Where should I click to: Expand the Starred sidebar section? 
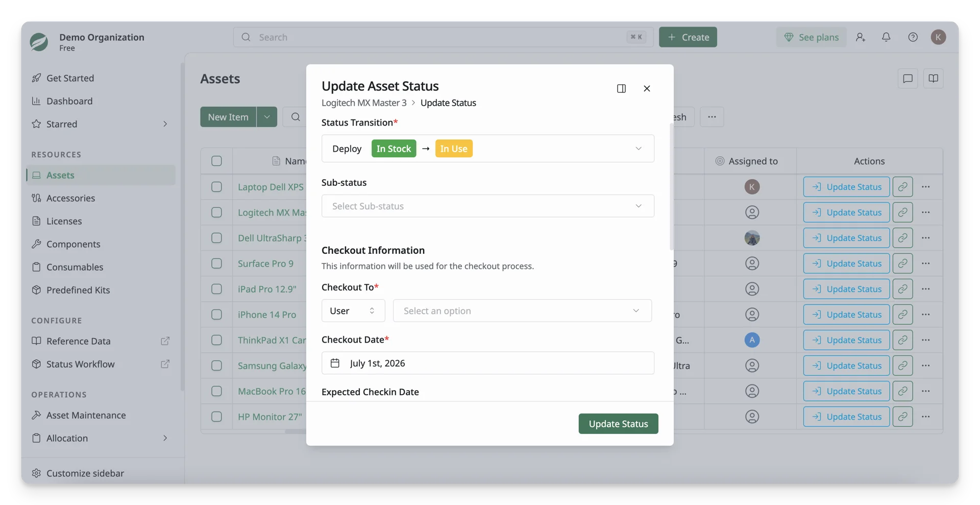(x=165, y=124)
